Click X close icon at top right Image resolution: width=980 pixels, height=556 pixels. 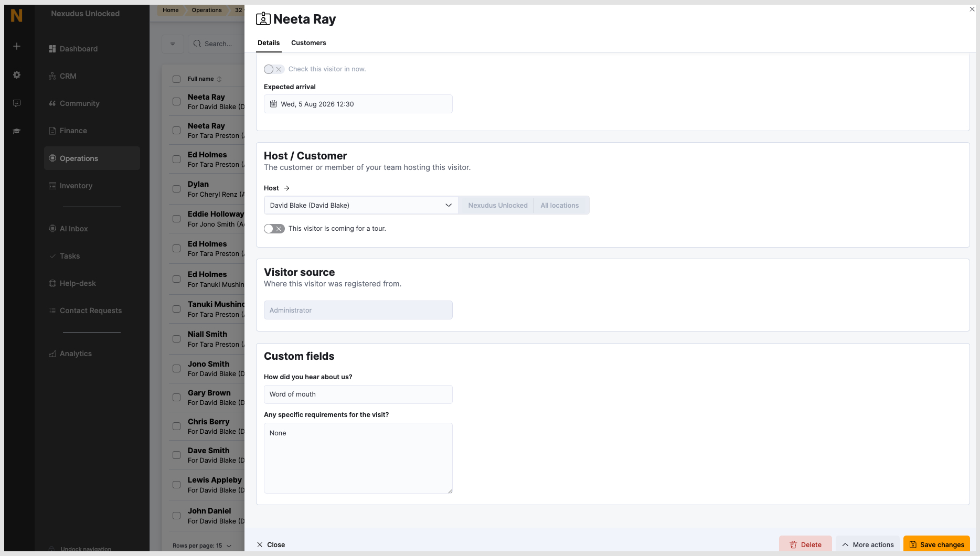click(x=972, y=9)
